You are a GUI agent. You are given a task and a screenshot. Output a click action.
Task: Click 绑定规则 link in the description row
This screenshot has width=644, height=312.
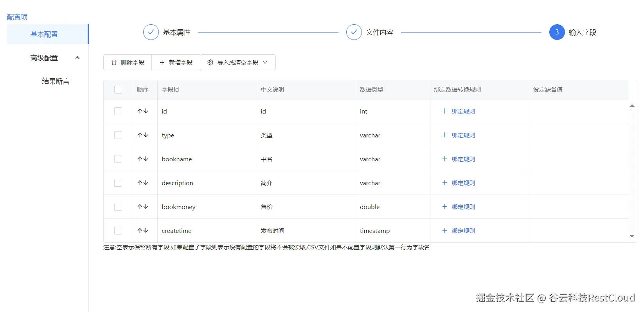463,183
